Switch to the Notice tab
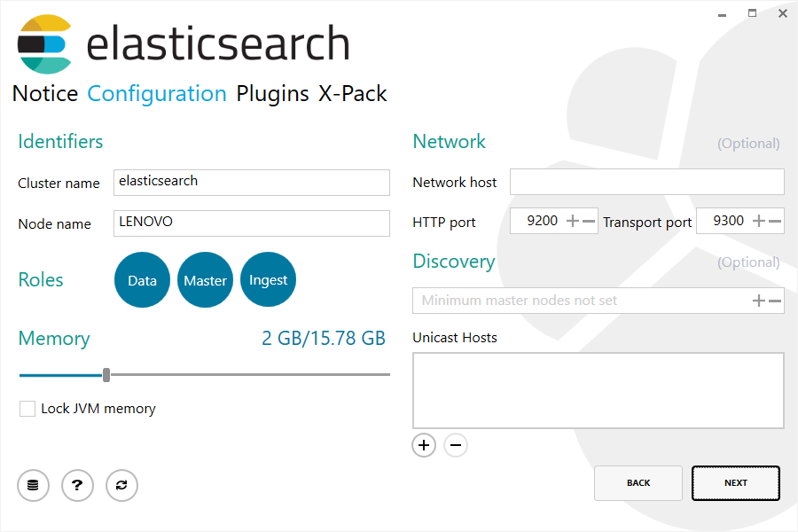Screen dimensions: 798x532 tap(44, 93)
